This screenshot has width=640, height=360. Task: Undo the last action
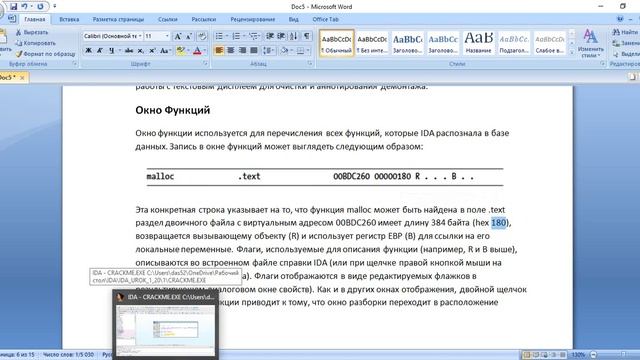(x=24, y=7)
